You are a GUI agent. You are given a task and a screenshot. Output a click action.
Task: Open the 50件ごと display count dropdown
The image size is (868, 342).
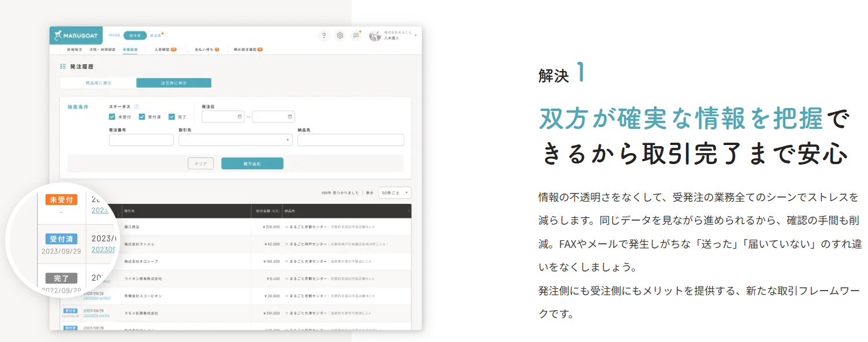tap(394, 193)
